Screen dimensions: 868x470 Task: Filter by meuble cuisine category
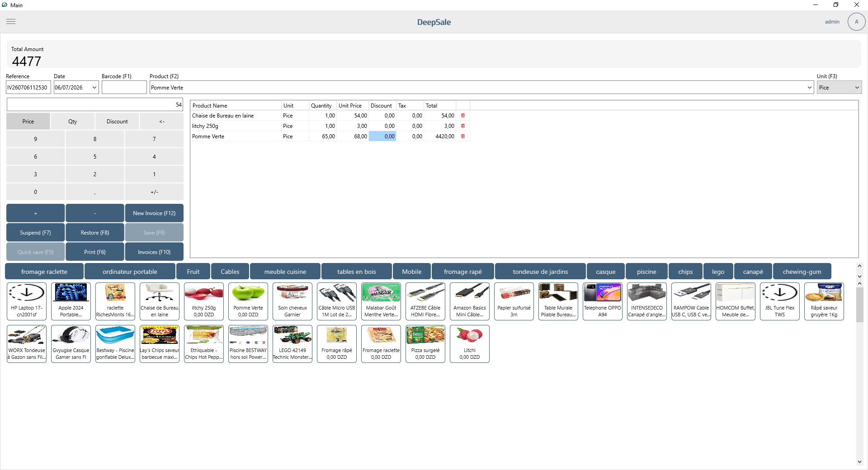click(285, 272)
